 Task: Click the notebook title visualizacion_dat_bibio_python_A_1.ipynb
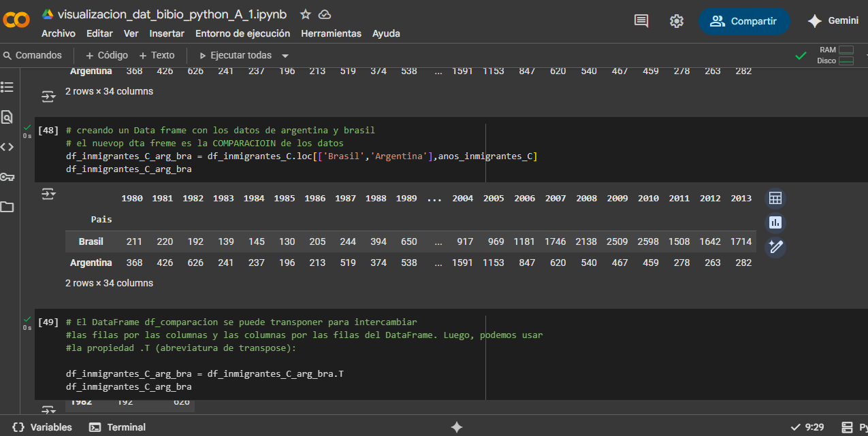click(172, 14)
